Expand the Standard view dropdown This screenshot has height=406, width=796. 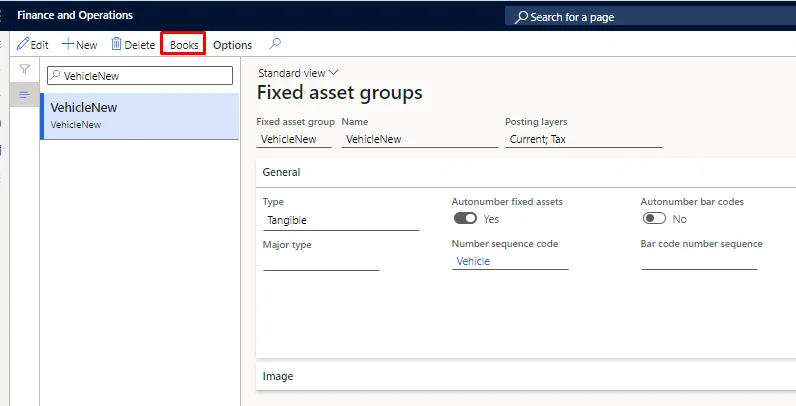pos(298,73)
